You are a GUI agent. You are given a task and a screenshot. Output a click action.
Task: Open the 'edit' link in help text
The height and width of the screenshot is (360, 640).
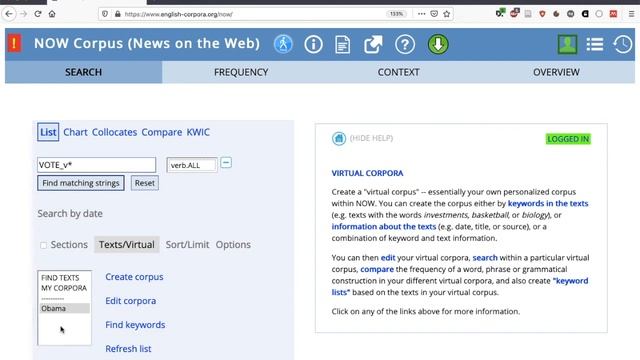click(x=388, y=258)
